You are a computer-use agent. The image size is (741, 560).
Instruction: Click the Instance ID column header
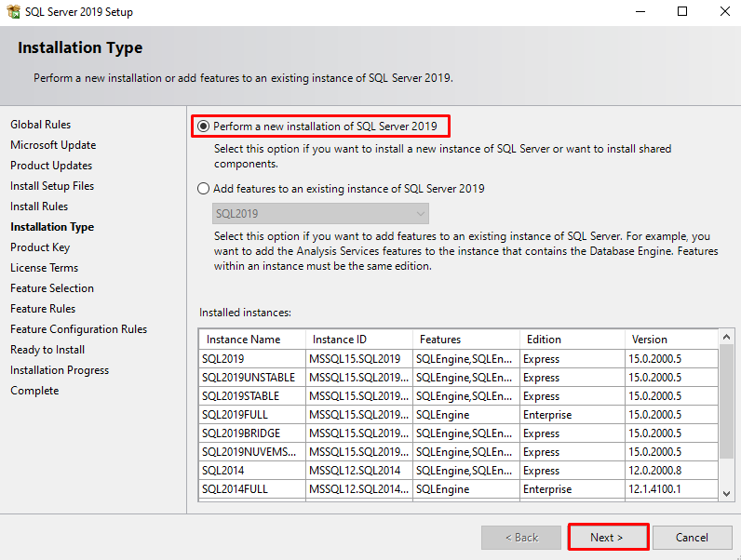click(x=359, y=339)
